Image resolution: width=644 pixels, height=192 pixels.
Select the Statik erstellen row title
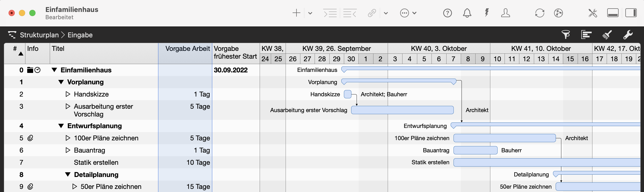tap(96, 162)
